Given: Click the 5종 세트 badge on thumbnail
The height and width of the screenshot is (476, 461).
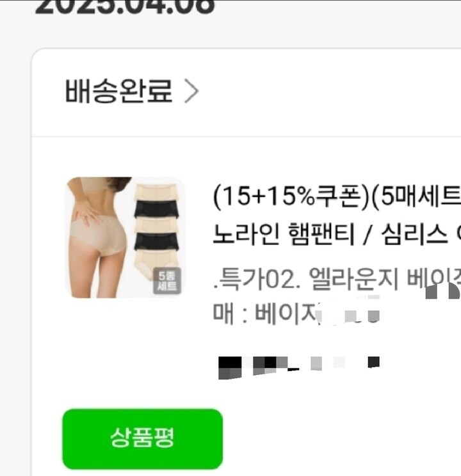Looking at the screenshot, I should click(x=167, y=281).
